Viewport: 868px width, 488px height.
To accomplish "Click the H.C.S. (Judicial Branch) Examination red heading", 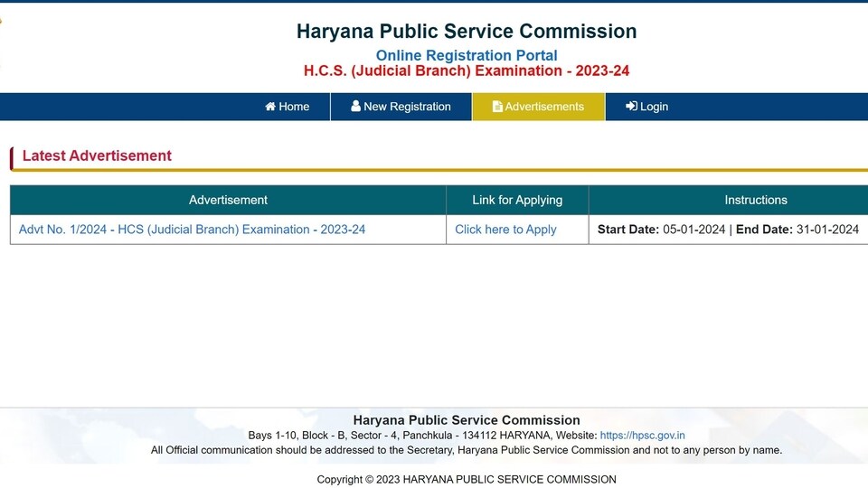I will tap(467, 70).
